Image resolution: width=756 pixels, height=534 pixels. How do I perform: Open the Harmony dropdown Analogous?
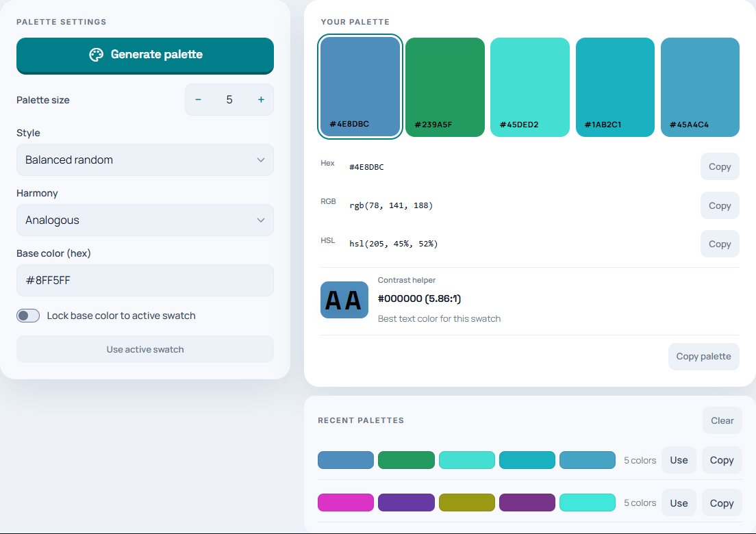tap(145, 220)
